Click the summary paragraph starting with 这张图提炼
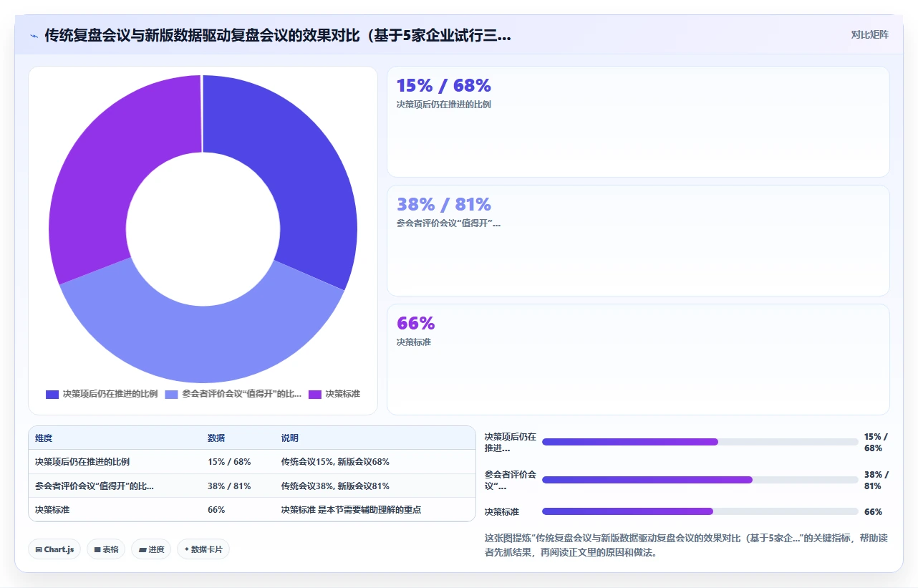This screenshot has height=588, width=918. (686, 545)
